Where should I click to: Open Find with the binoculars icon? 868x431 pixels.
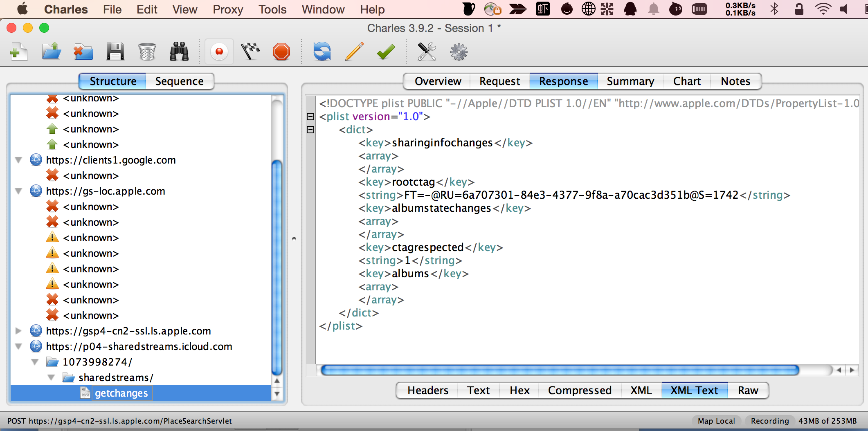(179, 52)
